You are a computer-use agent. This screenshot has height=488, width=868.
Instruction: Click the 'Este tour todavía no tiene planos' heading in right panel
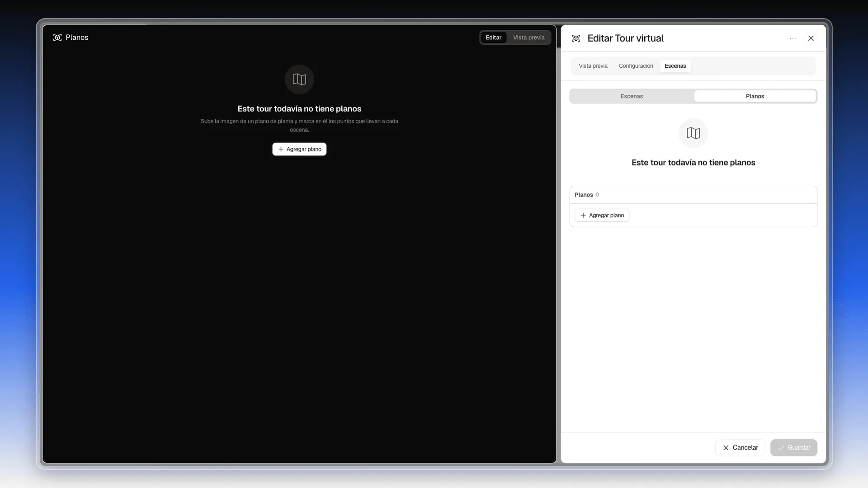pos(693,163)
